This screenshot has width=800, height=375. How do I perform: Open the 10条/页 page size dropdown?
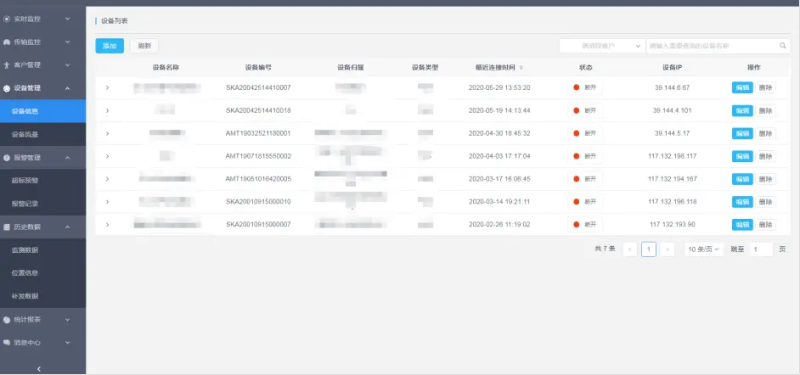point(704,249)
